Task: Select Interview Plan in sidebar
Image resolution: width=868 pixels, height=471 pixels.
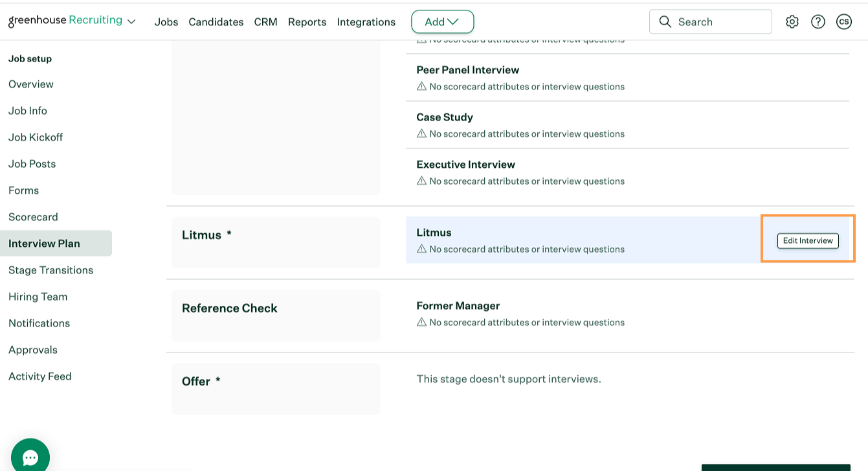Action: pyautogui.click(x=56, y=244)
